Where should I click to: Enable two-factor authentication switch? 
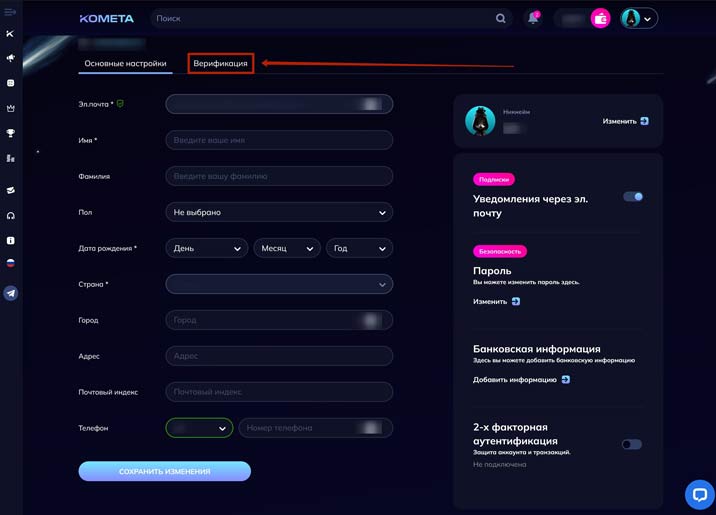coord(631,444)
